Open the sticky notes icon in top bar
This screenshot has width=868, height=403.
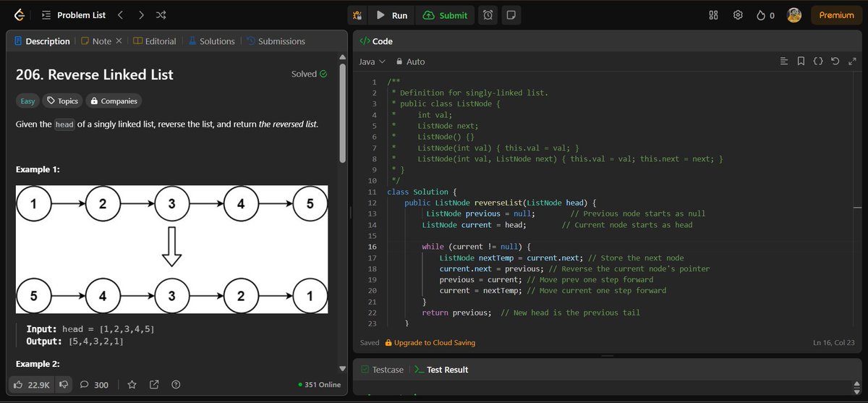[x=511, y=15]
